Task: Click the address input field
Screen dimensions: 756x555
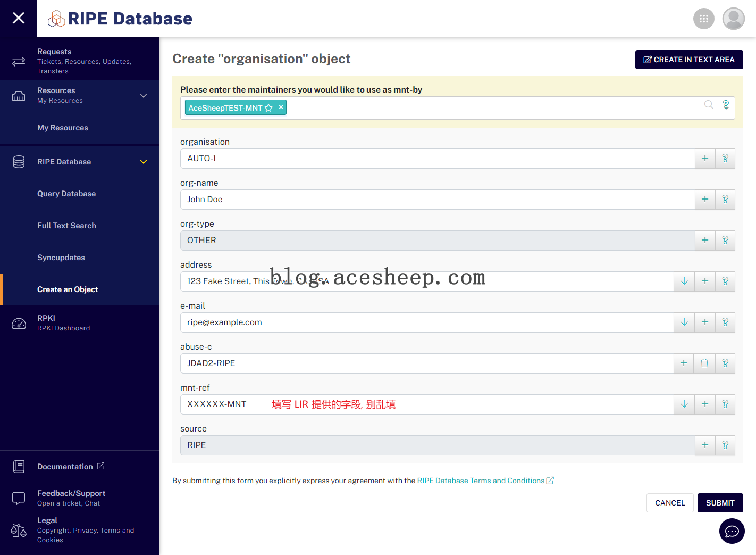Action: [x=427, y=281]
